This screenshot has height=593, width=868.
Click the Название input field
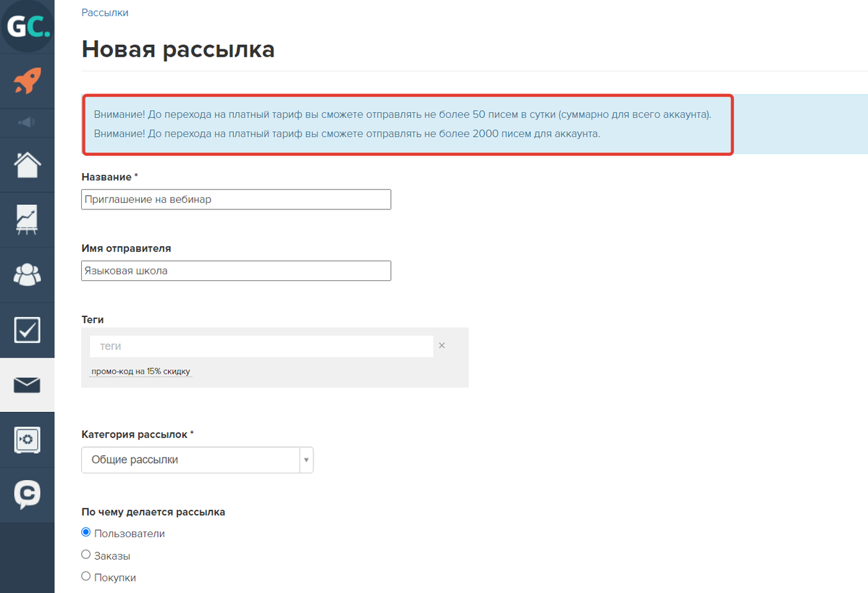236,199
